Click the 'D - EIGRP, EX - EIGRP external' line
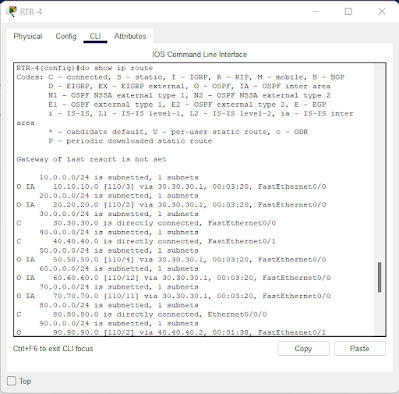The height and width of the screenshot is (394, 399). tap(189, 86)
